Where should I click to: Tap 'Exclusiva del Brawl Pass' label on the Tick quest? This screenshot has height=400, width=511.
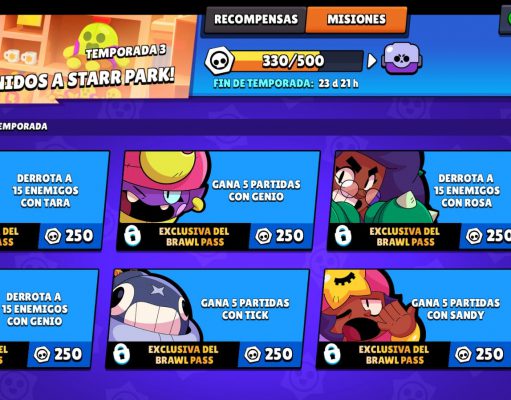click(183, 354)
